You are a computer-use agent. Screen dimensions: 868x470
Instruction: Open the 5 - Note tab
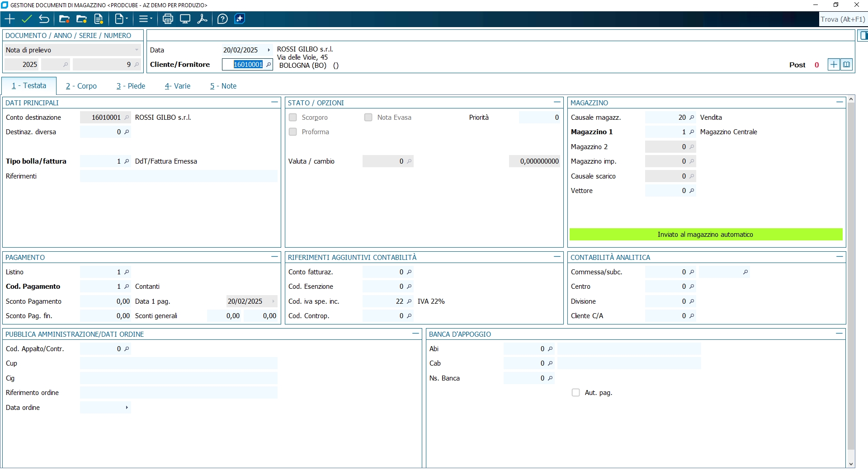[223, 86]
